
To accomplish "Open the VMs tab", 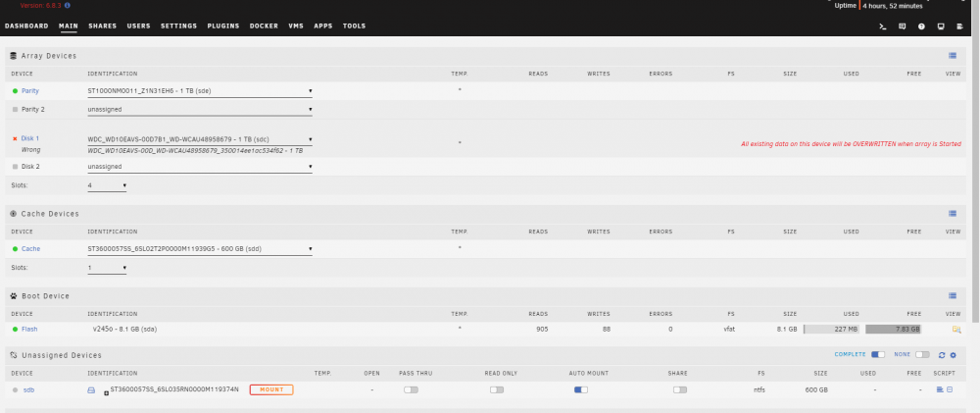I will 296,26.
